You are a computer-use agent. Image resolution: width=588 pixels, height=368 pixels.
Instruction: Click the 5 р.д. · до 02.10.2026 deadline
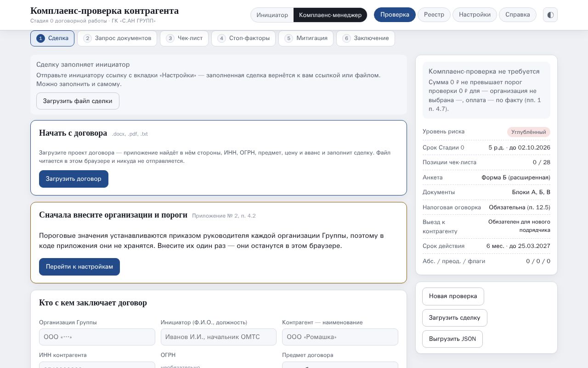pyautogui.click(x=519, y=148)
